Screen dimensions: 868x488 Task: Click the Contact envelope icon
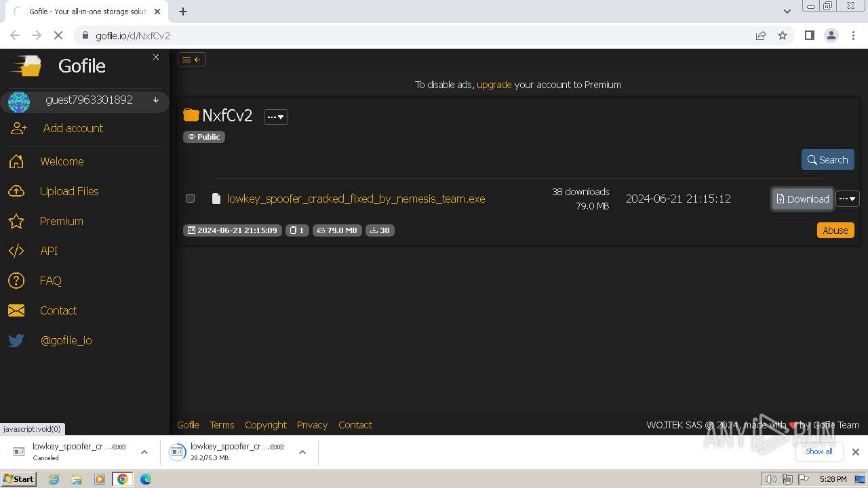[x=16, y=310]
